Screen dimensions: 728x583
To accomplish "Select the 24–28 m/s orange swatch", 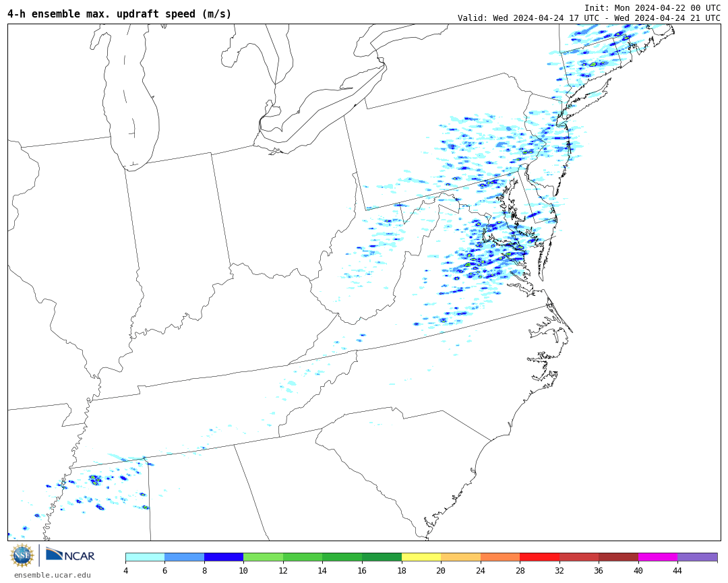I will [500, 557].
